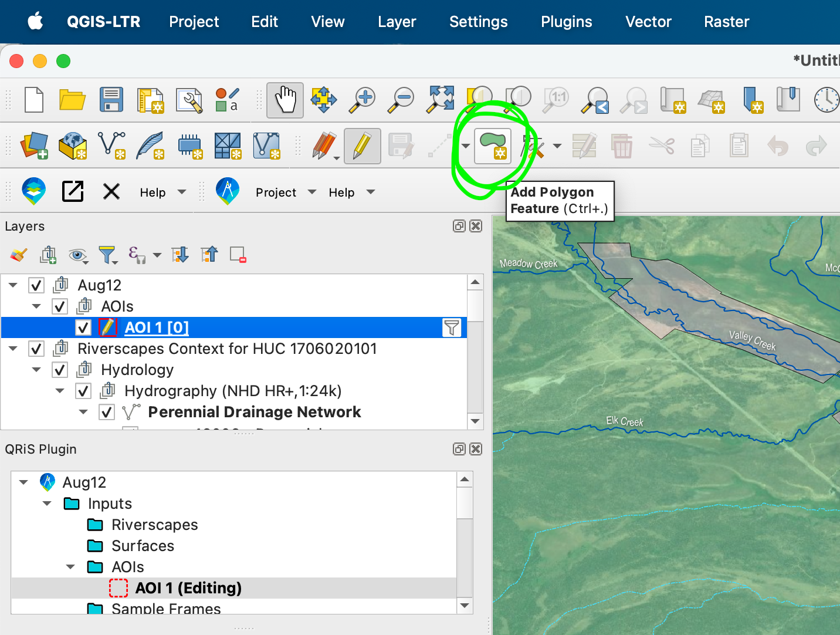Collapse the Hydrology group

pyautogui.click(x=36, y=370)
